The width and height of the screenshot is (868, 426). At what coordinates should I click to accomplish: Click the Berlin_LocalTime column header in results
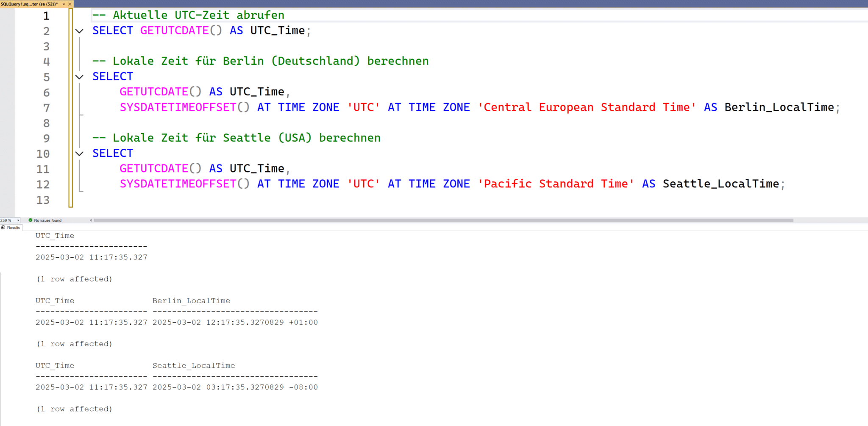tap(191, 301)
